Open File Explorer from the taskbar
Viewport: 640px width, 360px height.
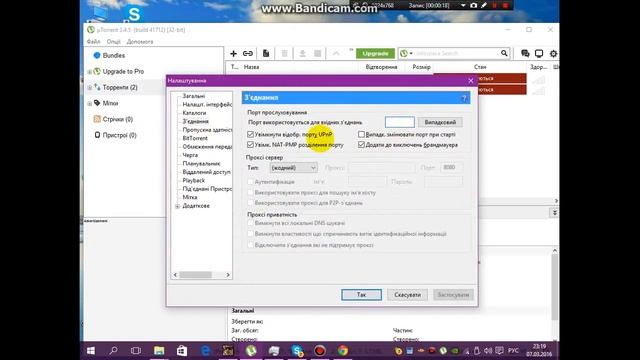pyautogui.click(x=159, y=351)
